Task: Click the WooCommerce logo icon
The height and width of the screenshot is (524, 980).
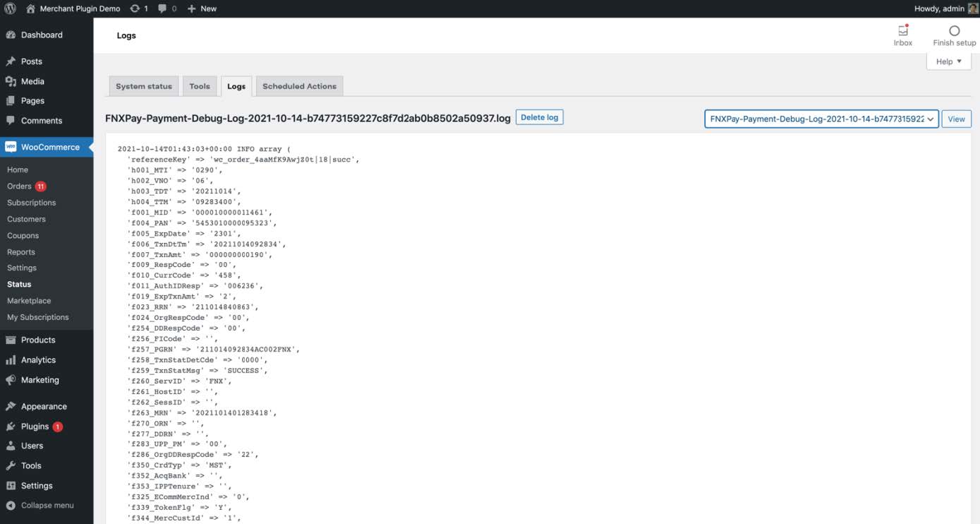Action: 11,147
